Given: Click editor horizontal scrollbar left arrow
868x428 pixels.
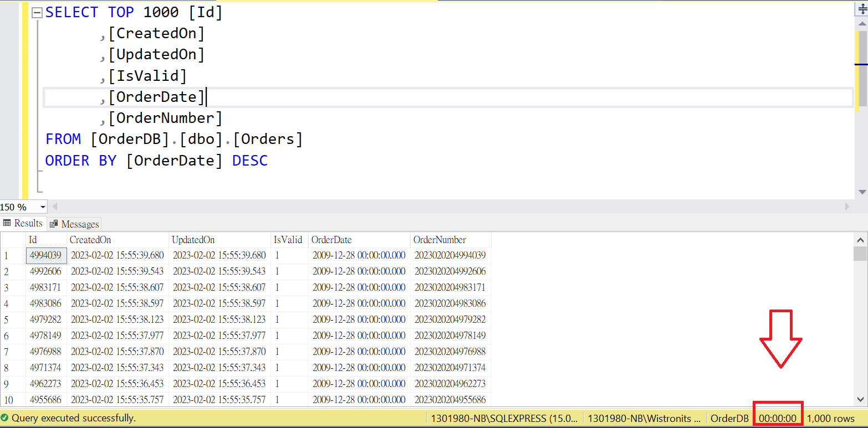Looking at the screenshot, I should click(54, 207).
